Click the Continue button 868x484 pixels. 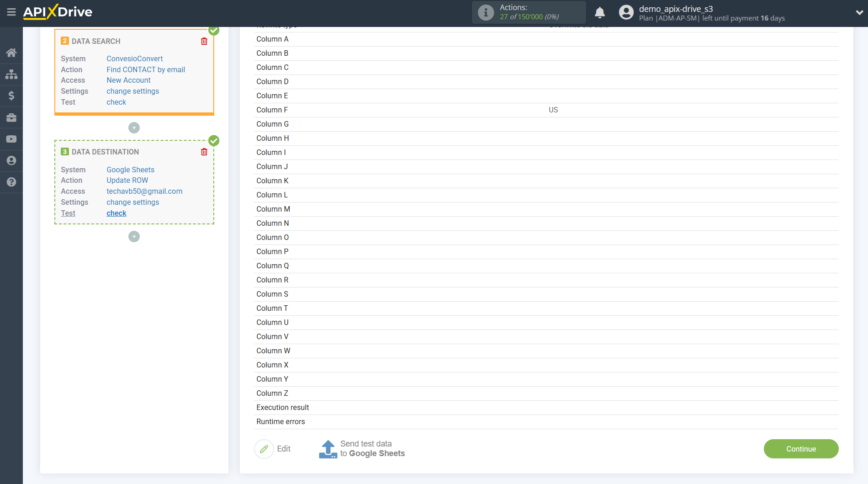pyautogui.click(x=800, y=449)
